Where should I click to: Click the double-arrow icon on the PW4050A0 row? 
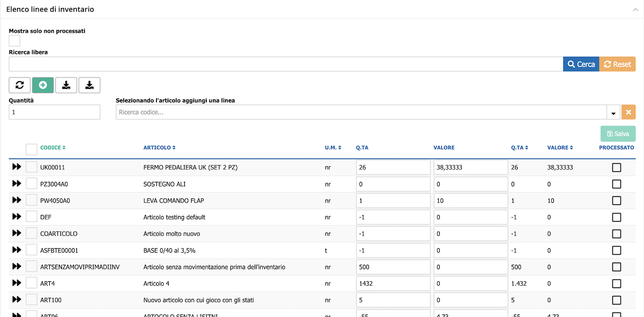(x=17, y=200)
